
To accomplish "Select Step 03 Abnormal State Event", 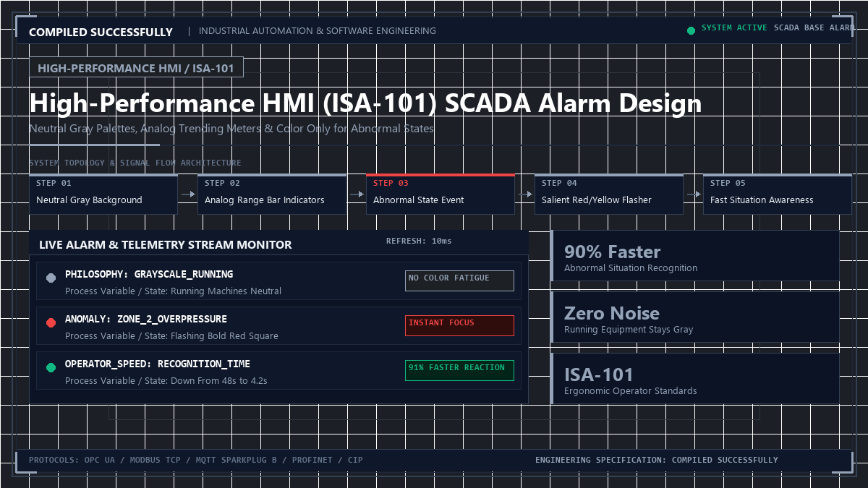I will [441, 194].
